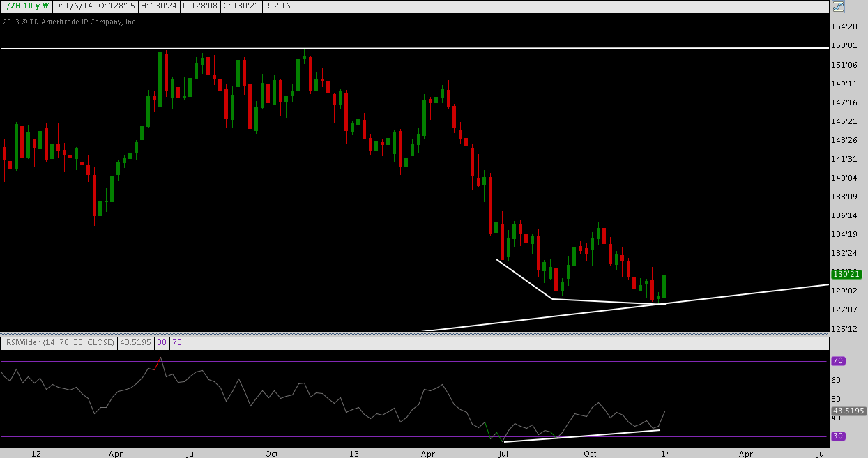This screenshot has width=868, height=458.
Task: Click the RSIWilder (14, 70, 30, CLOSE) study label
Action: (61, 343)
